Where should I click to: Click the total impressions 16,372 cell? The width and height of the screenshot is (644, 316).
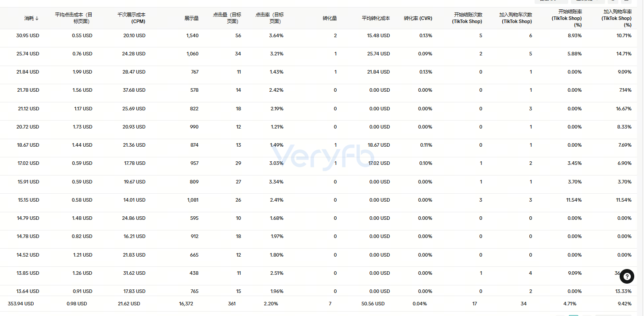coord(186,304)
